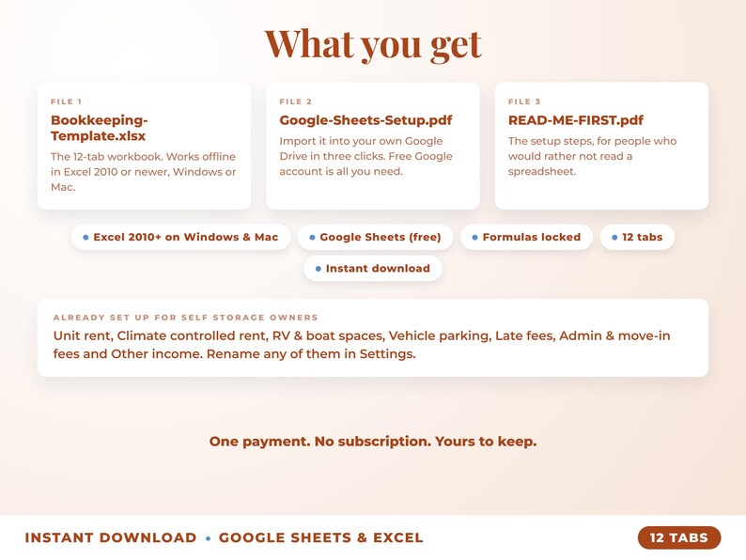746x560 pixels.
Task: Select the FILE 3 label
Action: pyautogui.click(x=524, y=101)
